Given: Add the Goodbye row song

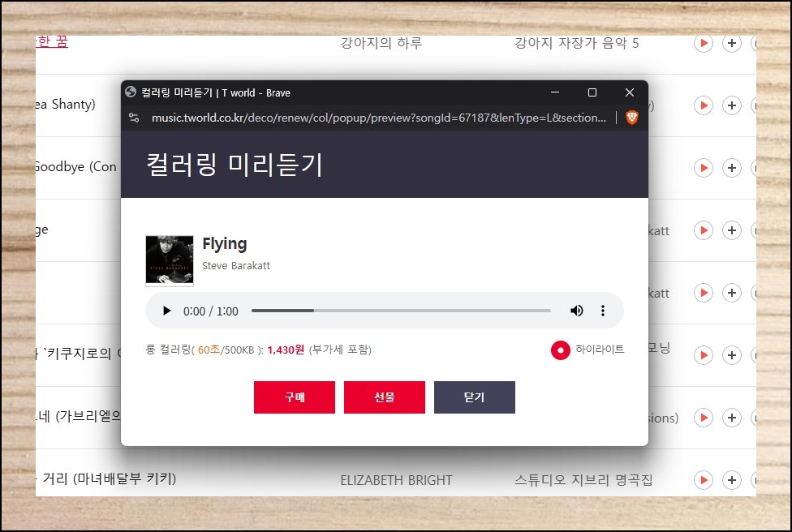Looking at the screenshot, I should click(x=731, y=168).
